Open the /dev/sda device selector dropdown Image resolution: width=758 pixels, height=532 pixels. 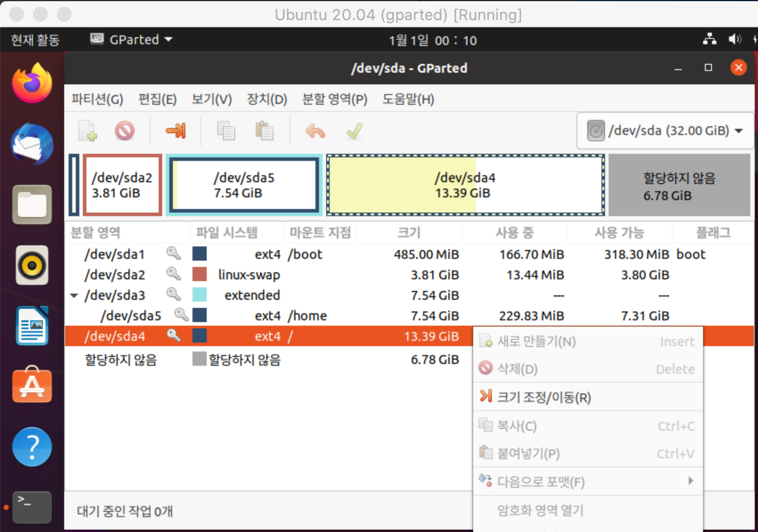pyautogui.click(x=665, y=131)
